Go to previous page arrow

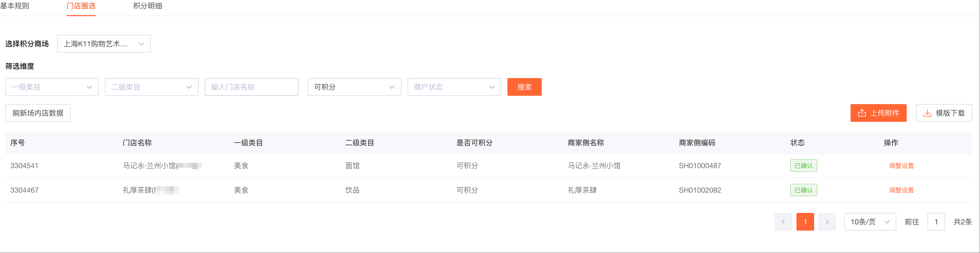pyautogui.click(x=783, y=222)
